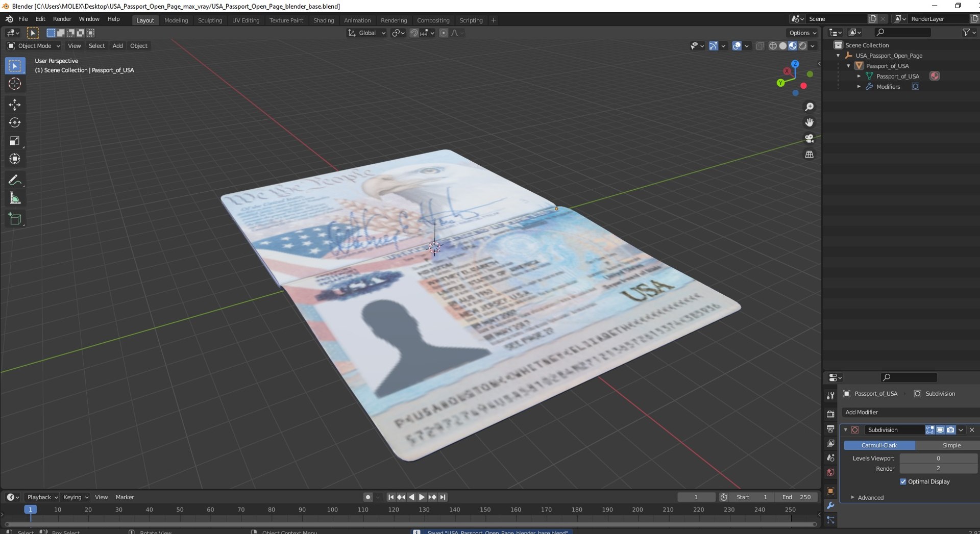Toggle Subdivision modifier edit mode display
The image size is (980, 534).
[930, 430]
